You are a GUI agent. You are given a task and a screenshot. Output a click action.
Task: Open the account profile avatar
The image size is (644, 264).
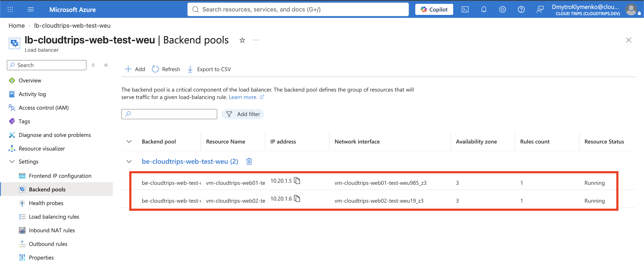(x=631, y=10)
